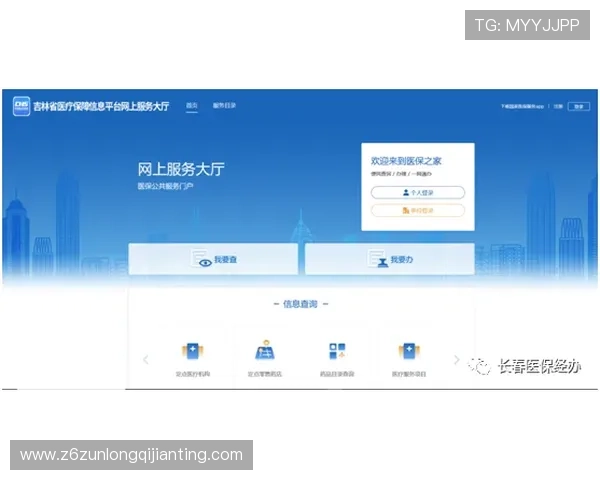The image size is (600, 480).
Task: Open the 我要办 handle-business panel
Action: [x=390, y=259]
